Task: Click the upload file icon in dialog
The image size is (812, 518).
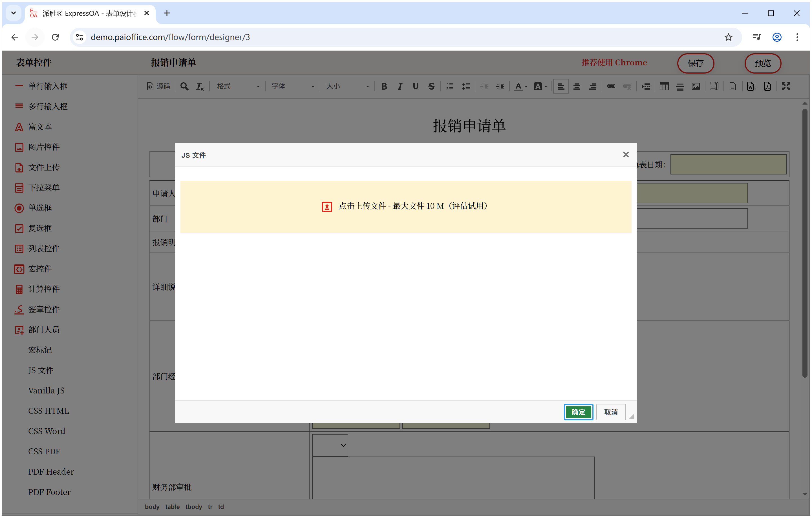Action: [326, 206]
